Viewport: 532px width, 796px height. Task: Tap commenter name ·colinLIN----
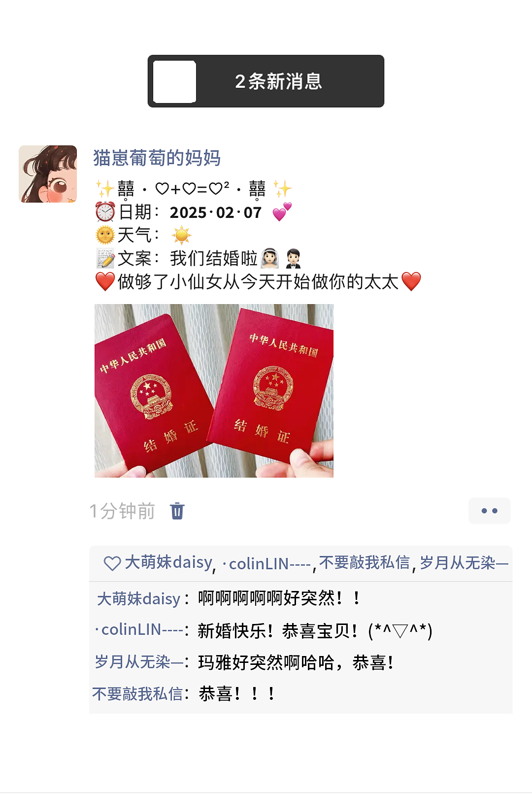(139, 630)
